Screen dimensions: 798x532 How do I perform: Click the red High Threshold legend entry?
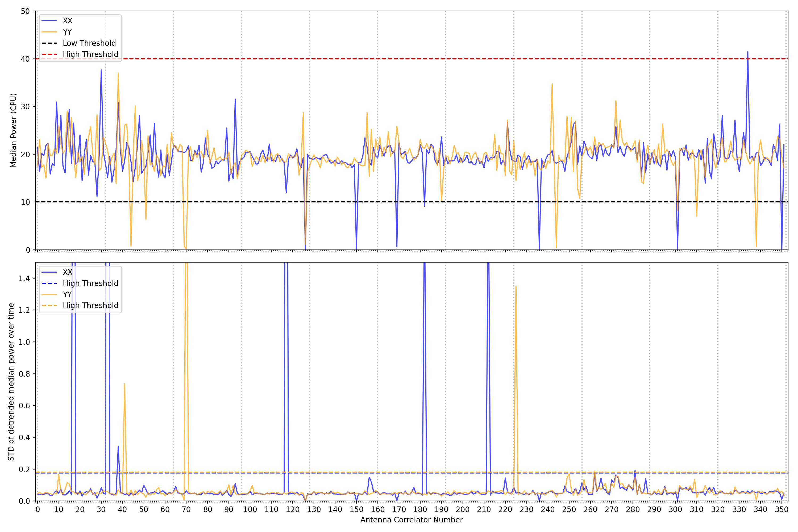(x=90, y=54)
